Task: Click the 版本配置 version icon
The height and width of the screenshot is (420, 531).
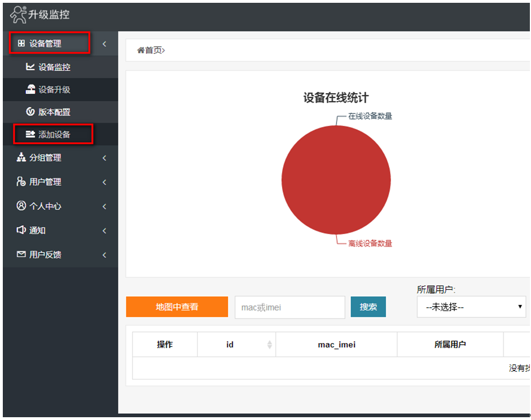Action: pos(30,112)
